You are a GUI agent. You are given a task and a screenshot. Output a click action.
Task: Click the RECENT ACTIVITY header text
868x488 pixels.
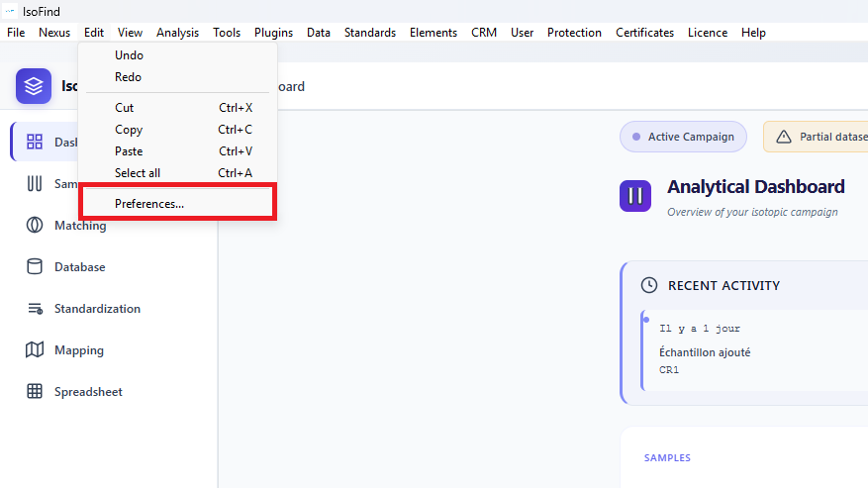[724, 285]
